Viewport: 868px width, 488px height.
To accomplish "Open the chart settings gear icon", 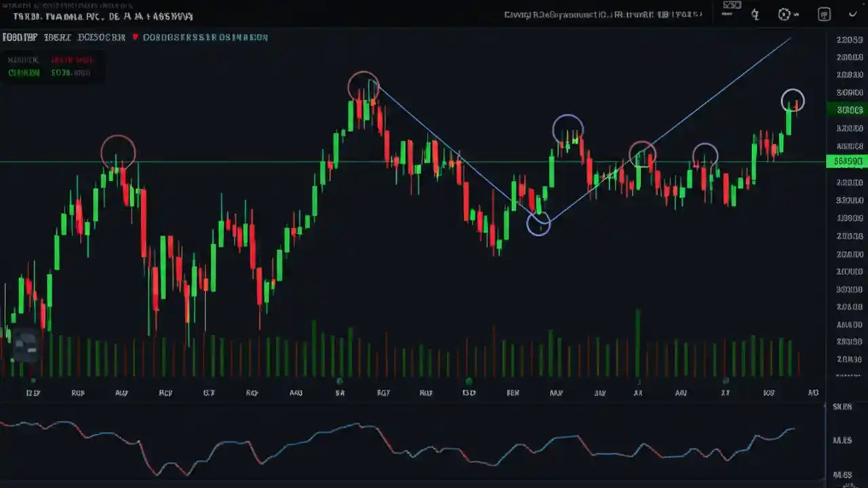I will 784,14.
